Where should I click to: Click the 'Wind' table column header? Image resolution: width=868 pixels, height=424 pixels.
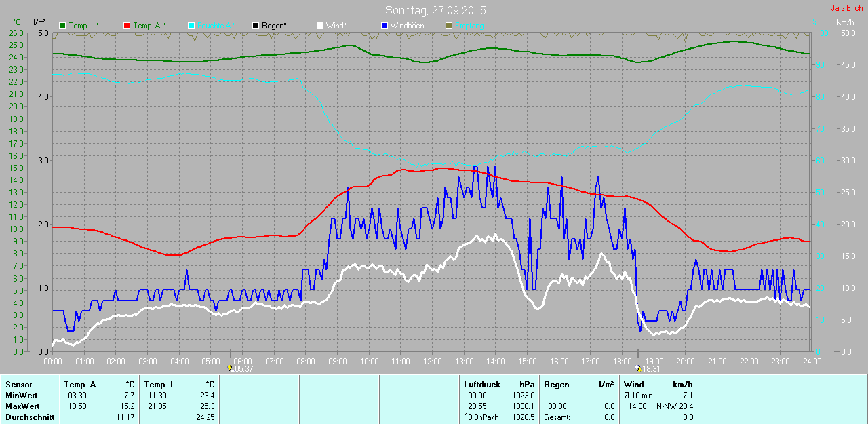click(634, 385)
